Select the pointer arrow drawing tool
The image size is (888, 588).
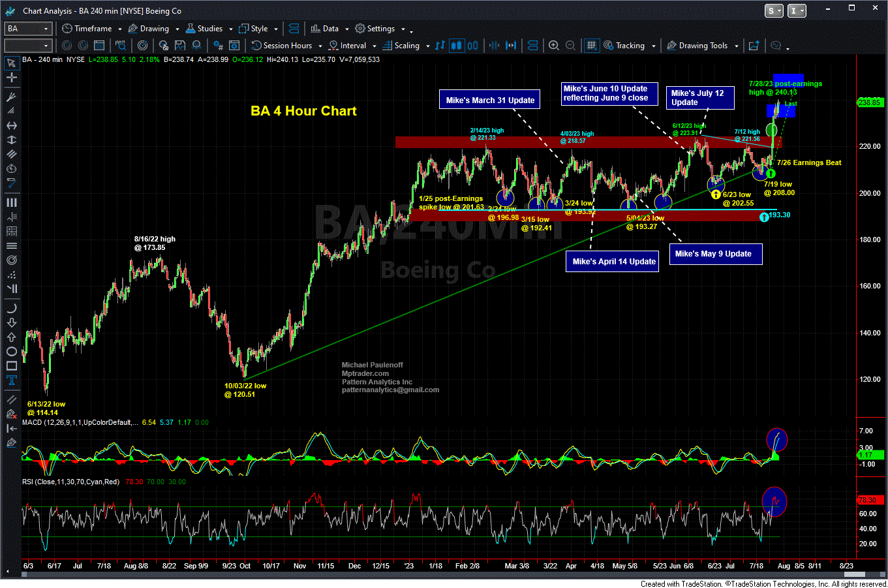pos(11,63)
